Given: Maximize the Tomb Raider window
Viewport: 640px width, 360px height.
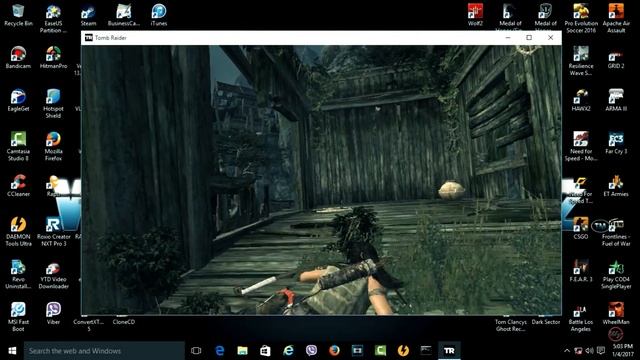Looking at the screenshot, I should coord(529,38).
